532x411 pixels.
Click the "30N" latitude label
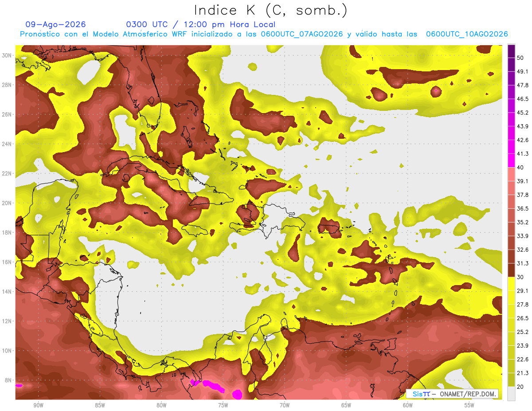click(8, 55)
